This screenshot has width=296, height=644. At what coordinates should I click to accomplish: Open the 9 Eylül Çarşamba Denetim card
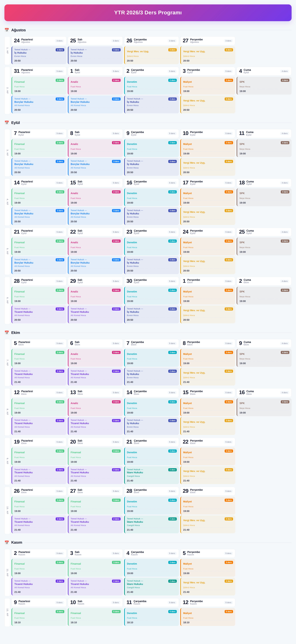[x=152, y=148]
